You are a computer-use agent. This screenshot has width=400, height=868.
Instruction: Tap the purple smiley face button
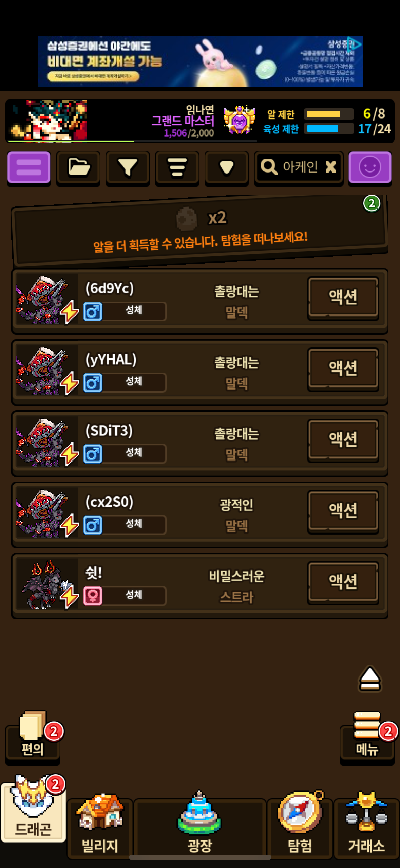370,167
